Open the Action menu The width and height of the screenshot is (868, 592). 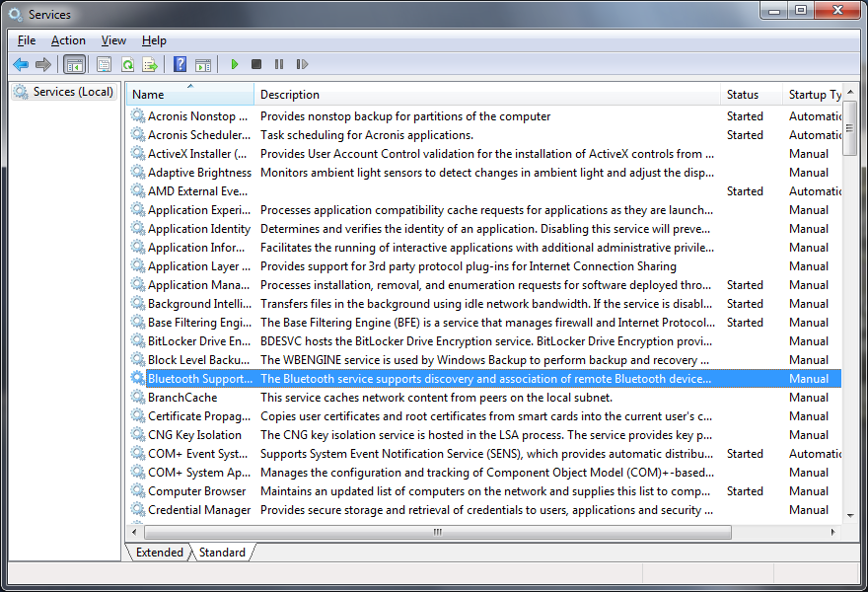68,40
